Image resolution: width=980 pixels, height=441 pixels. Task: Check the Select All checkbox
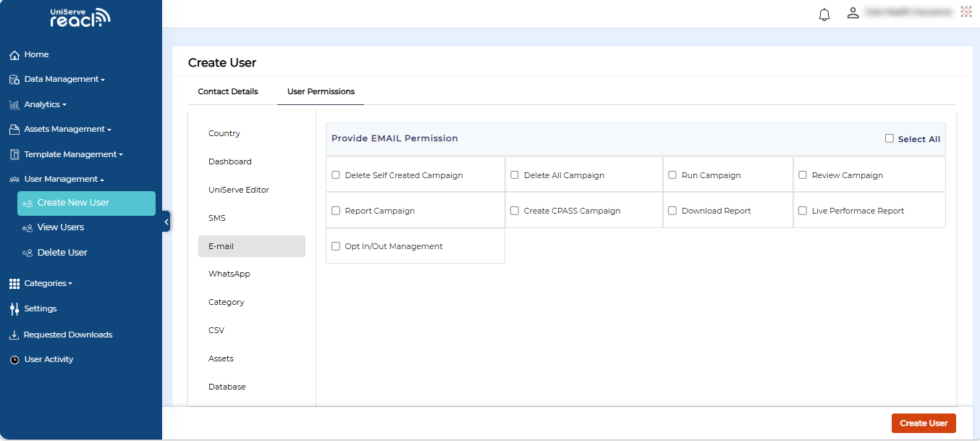click(x=890, y=138)
